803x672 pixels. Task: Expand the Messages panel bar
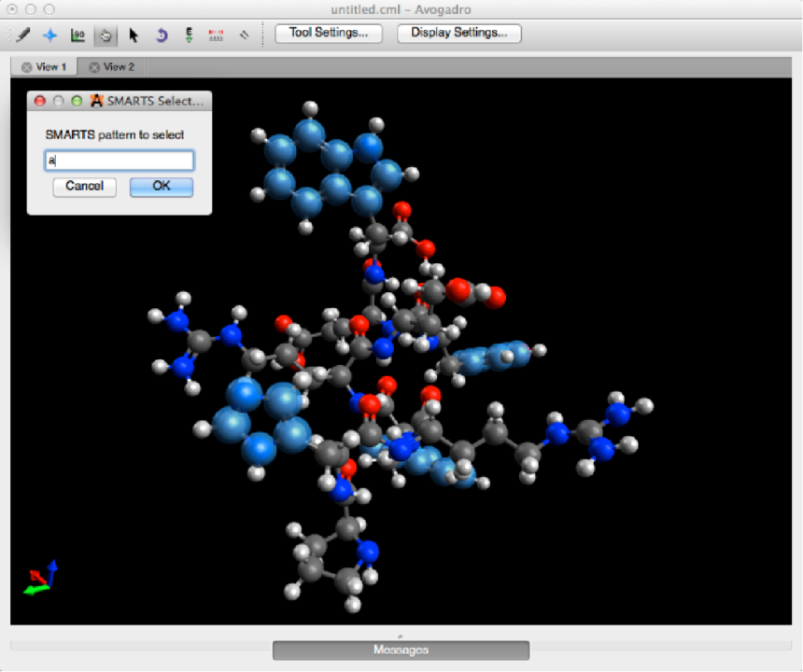[401, 650]
